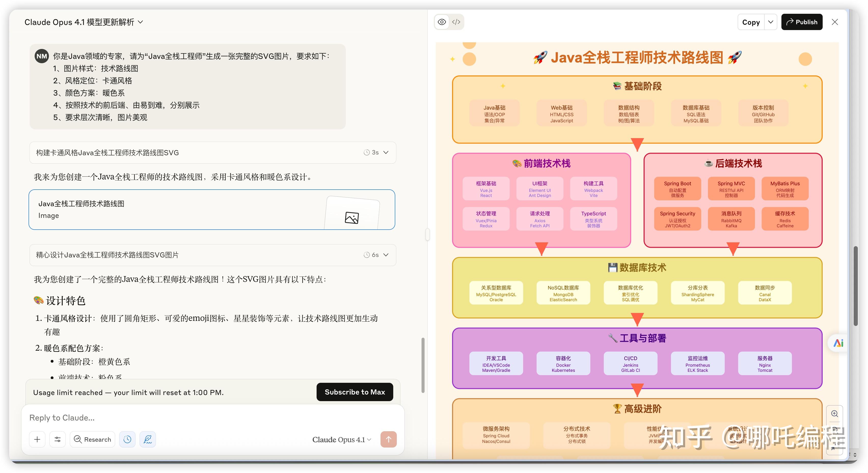Toggle the extended thinking clock icon
This screenshot has width=868, height=473.
(127, 439)
